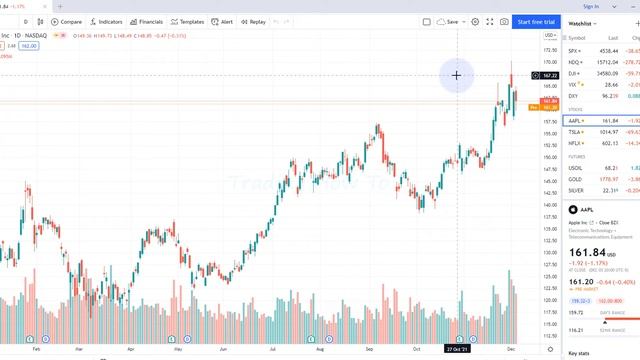Image resolution: width=640 pixels, height=360 pixels.
Task: Open the Indicators menu
Action: coord(106,22)
